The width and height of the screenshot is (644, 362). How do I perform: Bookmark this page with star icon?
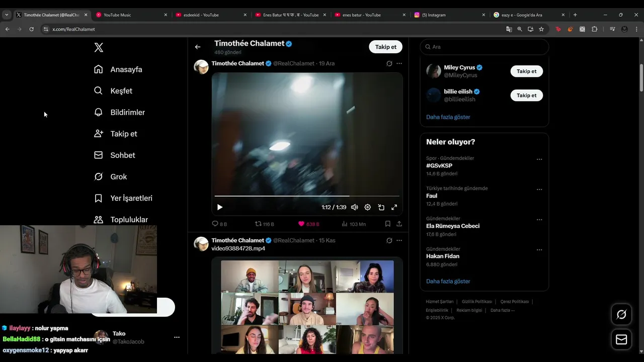pyautogui.click(x=541, y=29)
